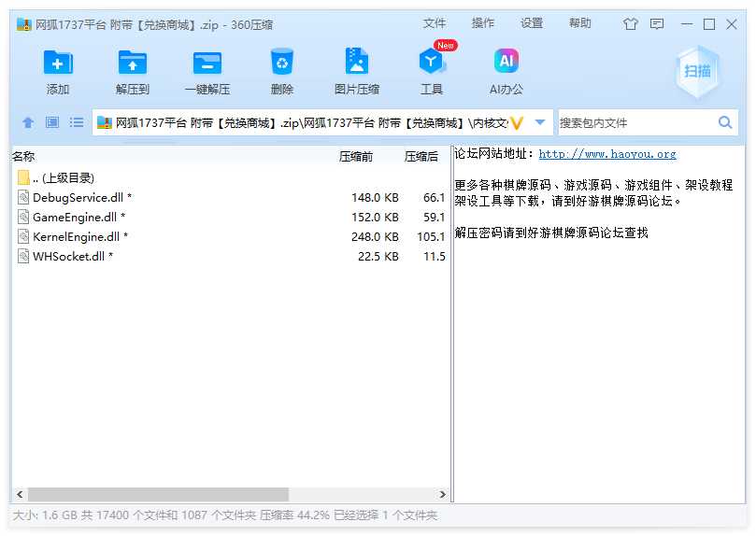Click the status bar size summary text
The height and width of the screenshot is (536, 756).
coord(225,515)
